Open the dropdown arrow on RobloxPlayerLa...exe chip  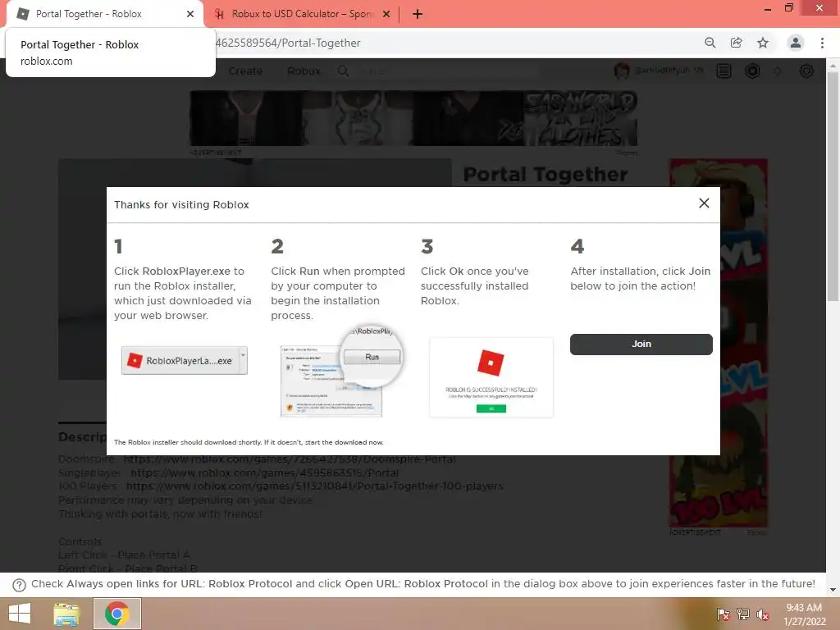tap(243, 355)
